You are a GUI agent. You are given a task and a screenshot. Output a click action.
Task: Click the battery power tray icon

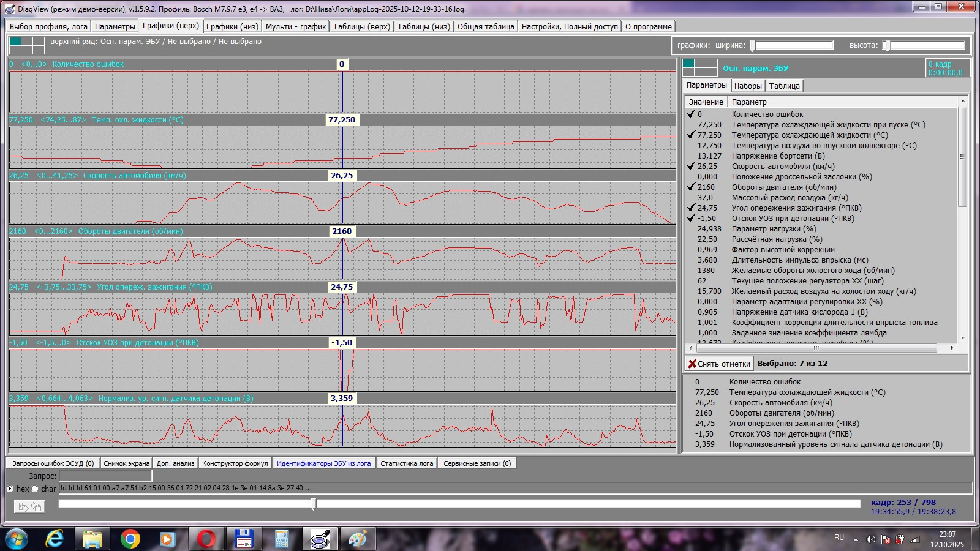[x=900, y=539]
